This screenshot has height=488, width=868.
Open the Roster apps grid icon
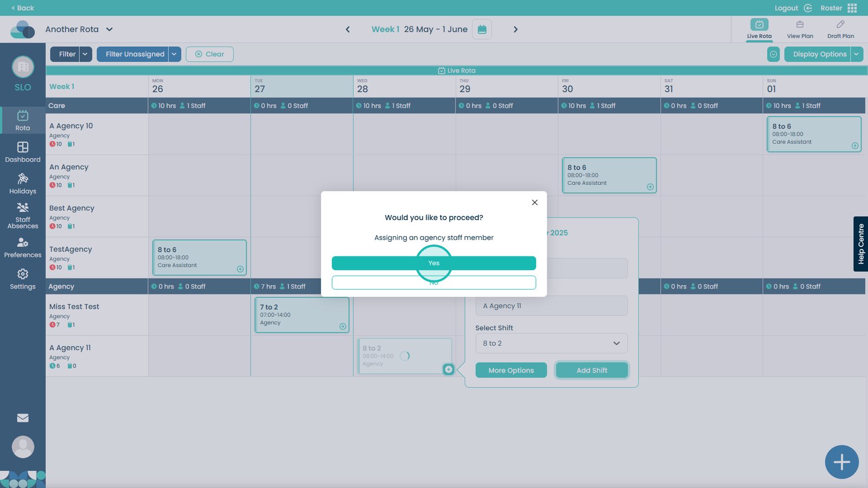tap(852, 8)
